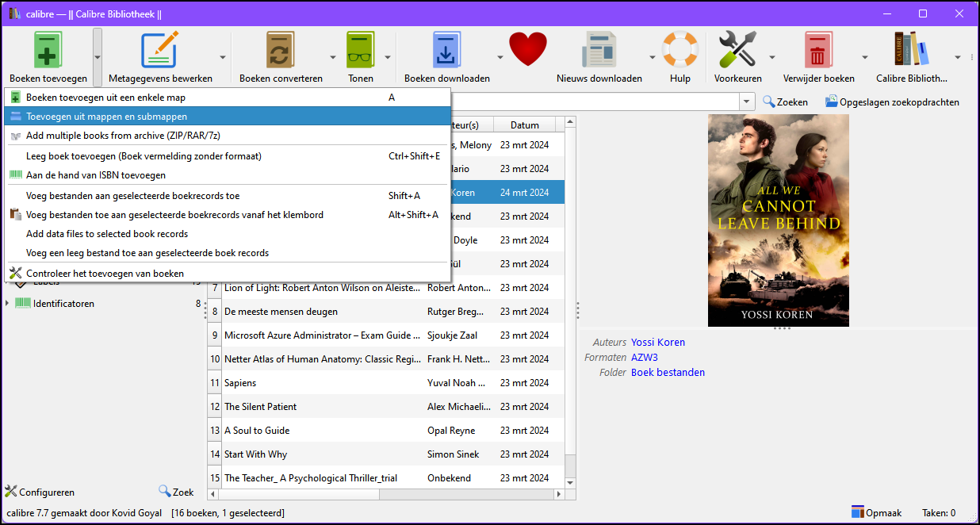Click the AZW3 format link
Screen dimensions: 980x525
[x=645, y=358]
